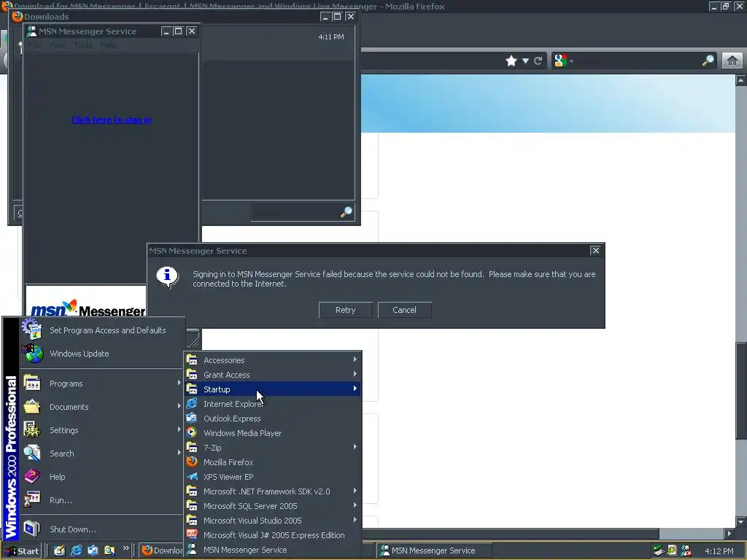Open Windows Update from Start menu
Screen dimensions: 747x560
(x=102, y=354)
